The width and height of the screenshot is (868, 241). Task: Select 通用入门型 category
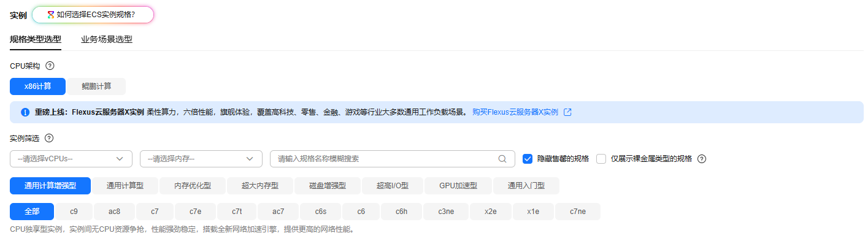526,186
